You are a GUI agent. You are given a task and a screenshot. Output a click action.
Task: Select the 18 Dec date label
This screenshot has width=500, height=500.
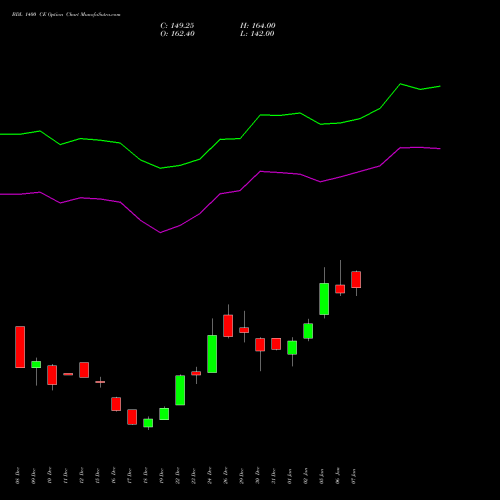point(146,476)
